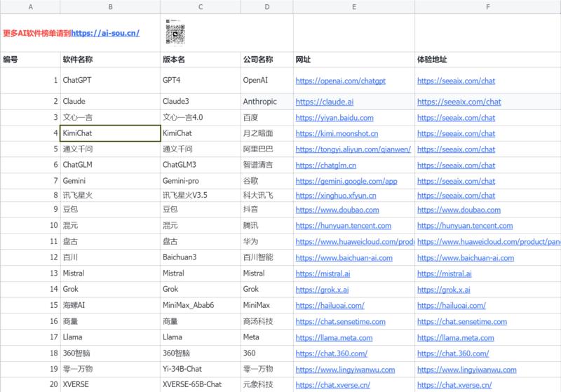
Task: Open the claude.ai link
Action: (x=324, y=102)
